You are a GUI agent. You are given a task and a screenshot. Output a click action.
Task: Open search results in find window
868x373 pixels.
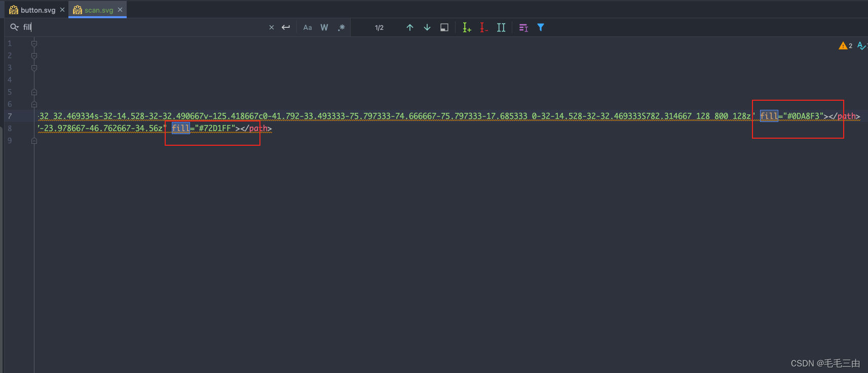point(444,27)
